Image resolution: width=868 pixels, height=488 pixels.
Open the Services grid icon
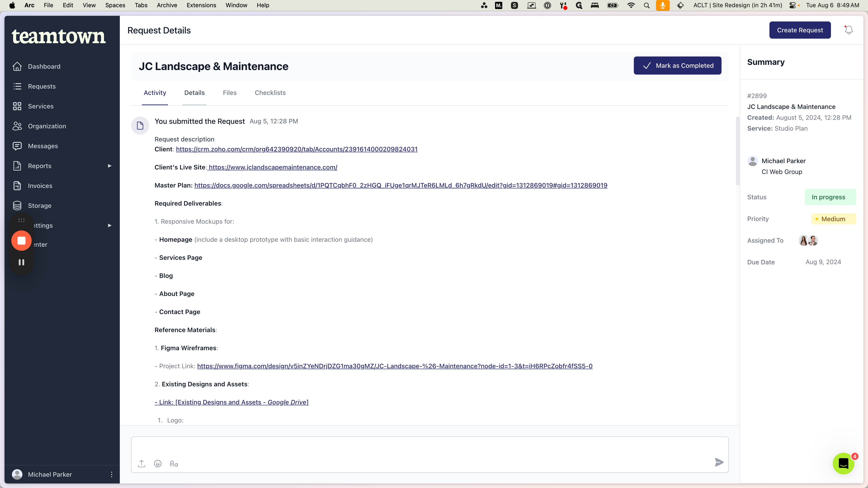click(x=17, y=106)
